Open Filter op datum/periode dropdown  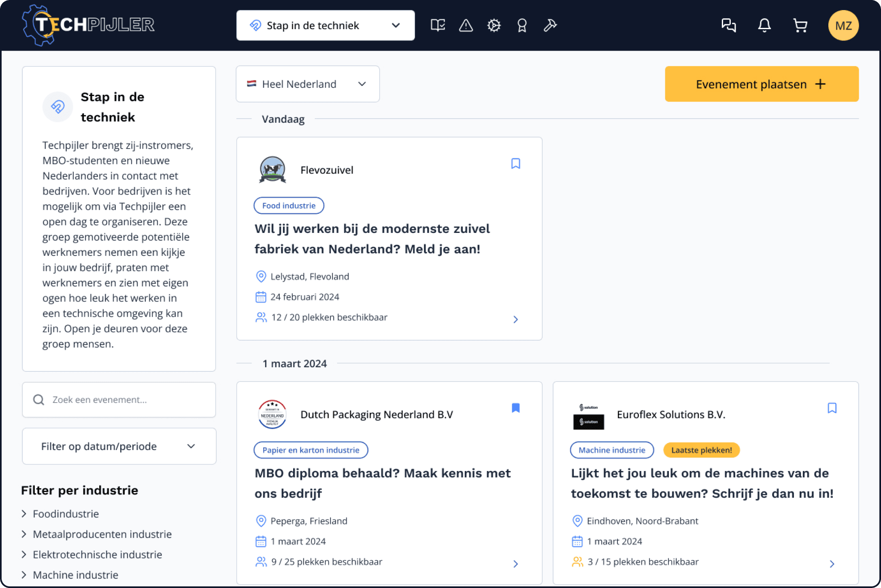click(x=119, y=446)
